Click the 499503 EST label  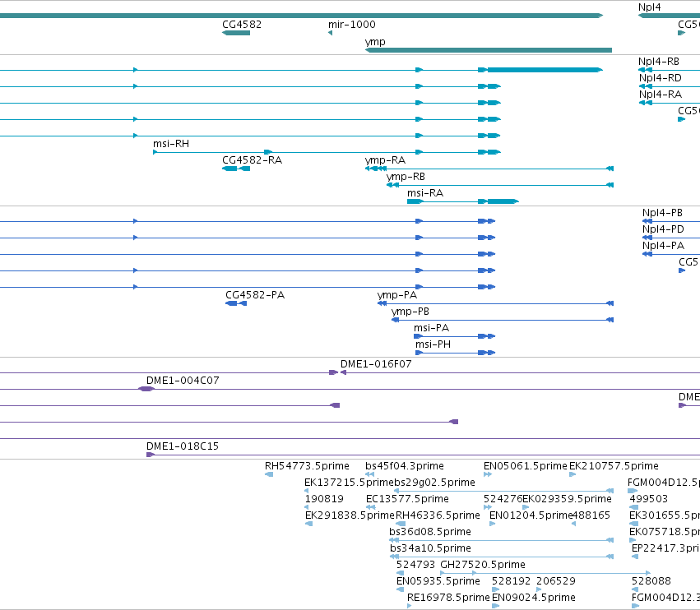click(x=649, y=499)
